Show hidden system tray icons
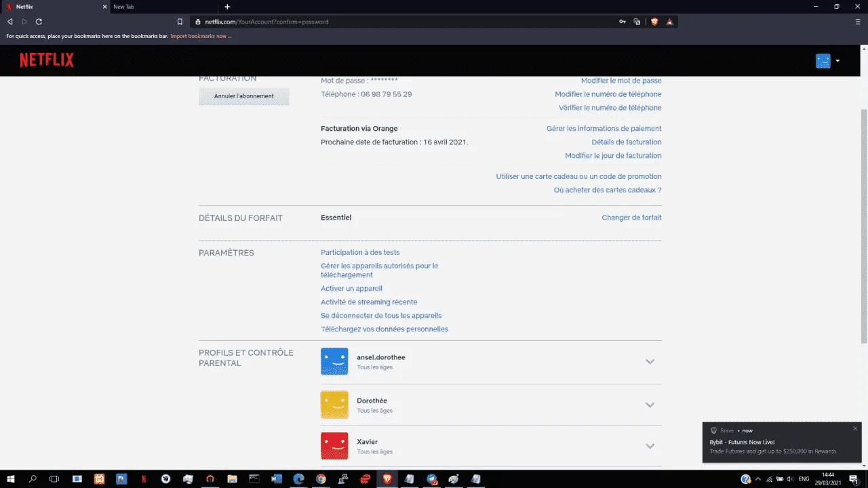Screen dimensions: 868x488 [758, 479]
